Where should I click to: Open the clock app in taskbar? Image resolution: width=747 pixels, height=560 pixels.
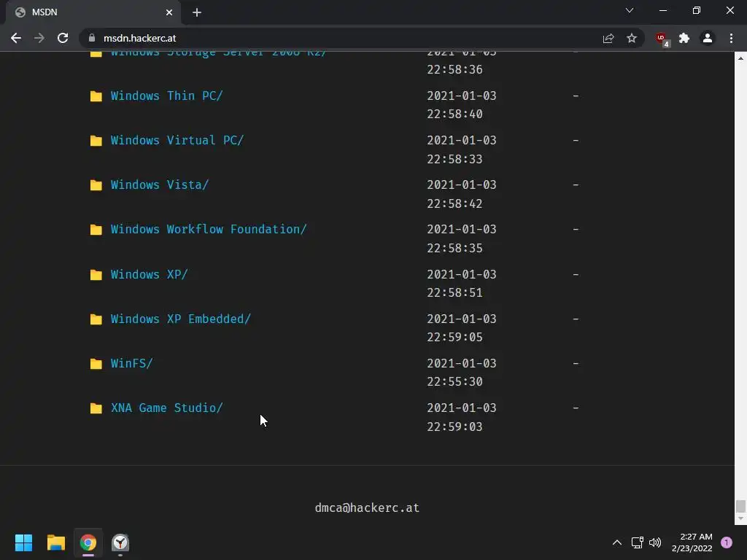click(x=120, y=542)
